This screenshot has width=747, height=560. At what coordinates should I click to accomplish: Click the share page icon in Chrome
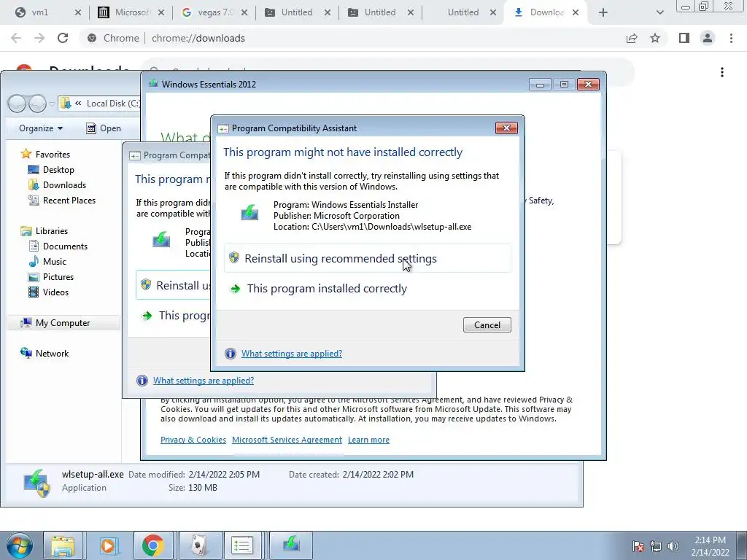click(x=632, y=38)
